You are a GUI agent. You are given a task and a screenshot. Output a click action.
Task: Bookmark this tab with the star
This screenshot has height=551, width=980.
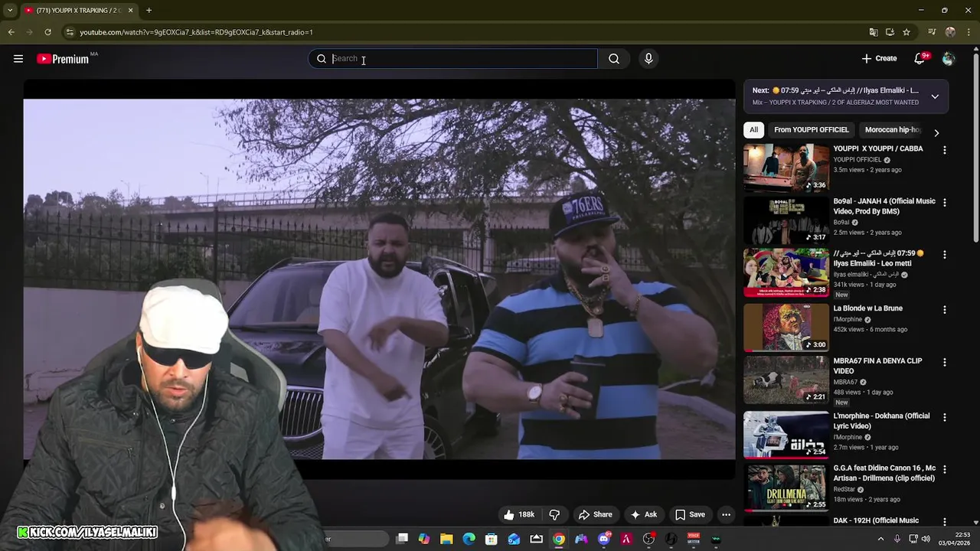tap(906, 32)
